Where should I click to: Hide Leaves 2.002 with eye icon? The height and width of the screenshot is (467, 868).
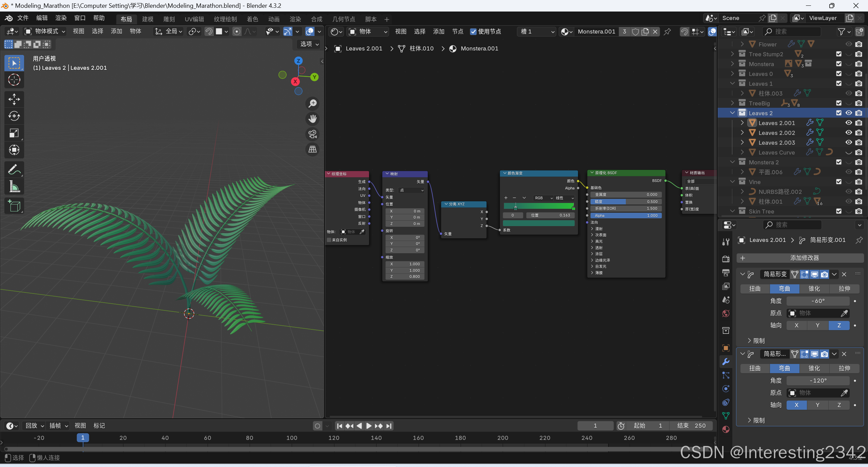tap(848, 133)
